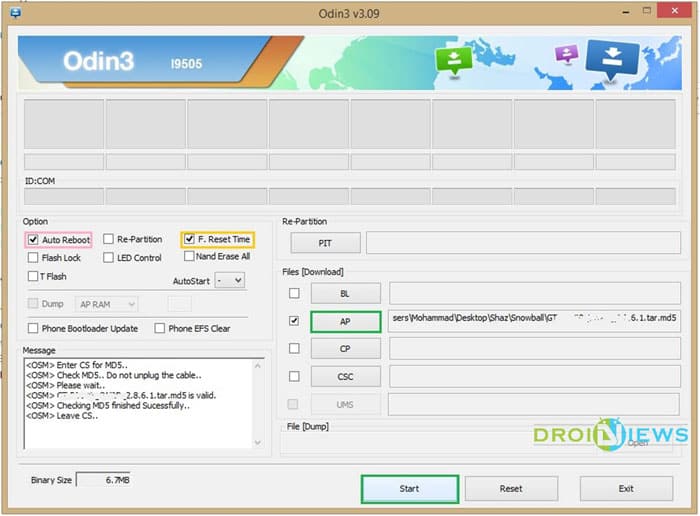Select the 'Please wait..' log line
The width and height of the screenshot is (700, 516).
pyautogui.click(x=66, y=385)
